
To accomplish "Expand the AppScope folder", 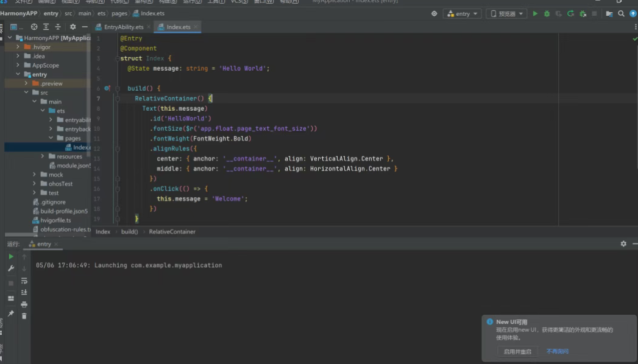I will (x=18, y=65).
